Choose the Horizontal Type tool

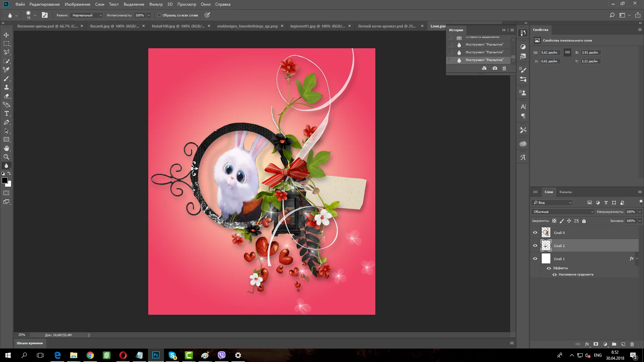tap(6, 113)
